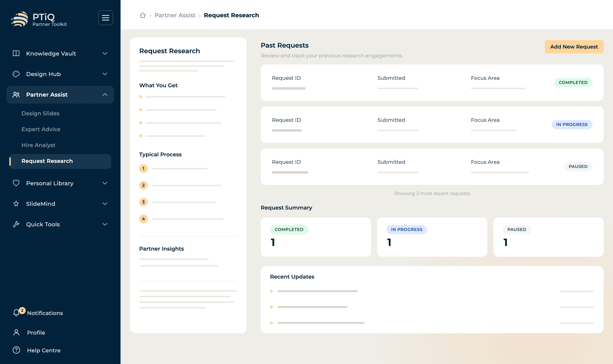
Task: Click the home icon in breadcrumb
Action: click(143, 15)
